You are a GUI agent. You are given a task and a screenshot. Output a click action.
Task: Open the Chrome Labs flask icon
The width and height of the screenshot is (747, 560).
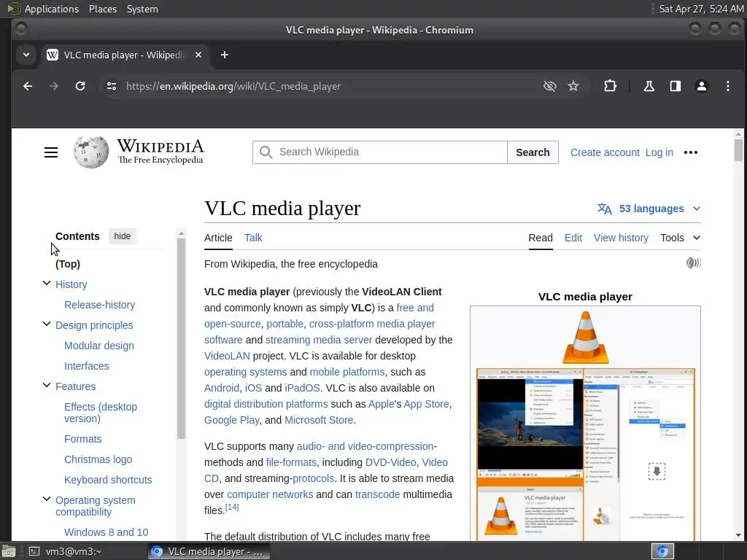pyautogui.click(x=649, y=86)
